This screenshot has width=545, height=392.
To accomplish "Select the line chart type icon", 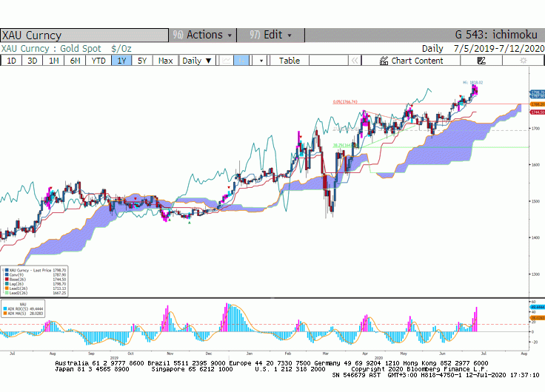I will pos(227,61).
